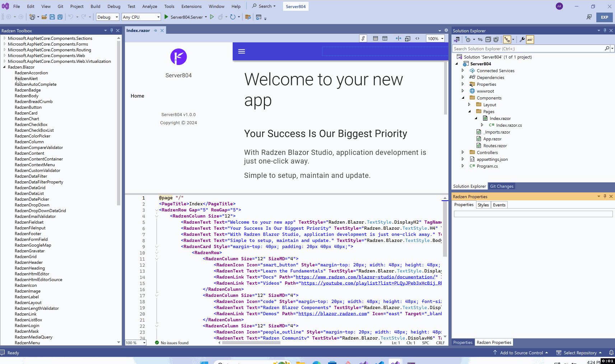Screen dimensions: 615x364
Task: Click Collapse All in Solution Explorer
Action: click(488, 39)
